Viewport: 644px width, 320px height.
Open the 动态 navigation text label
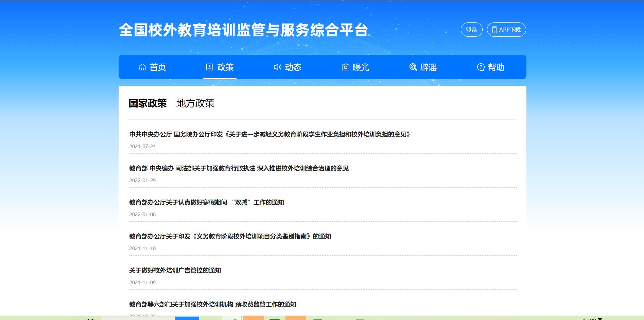coord(293,67)
